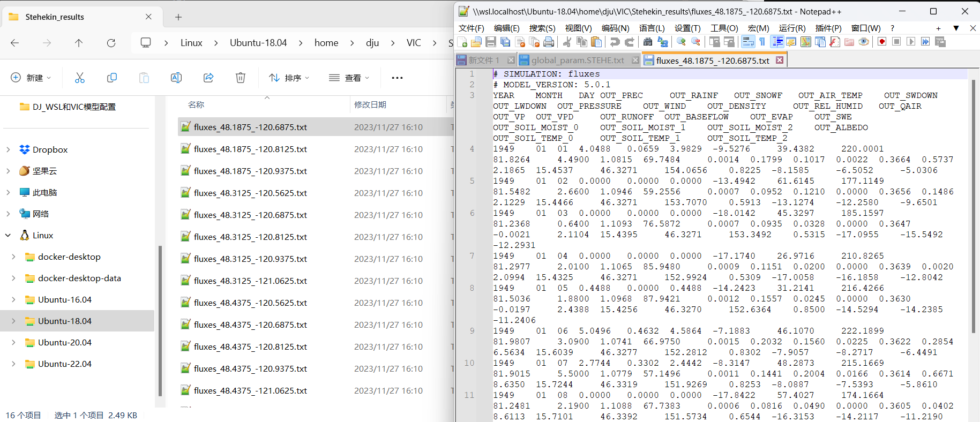Viewport: 980px width, 422px height.
Task: Open the Document Map panel icon
Action: click(x=806, y=42)
